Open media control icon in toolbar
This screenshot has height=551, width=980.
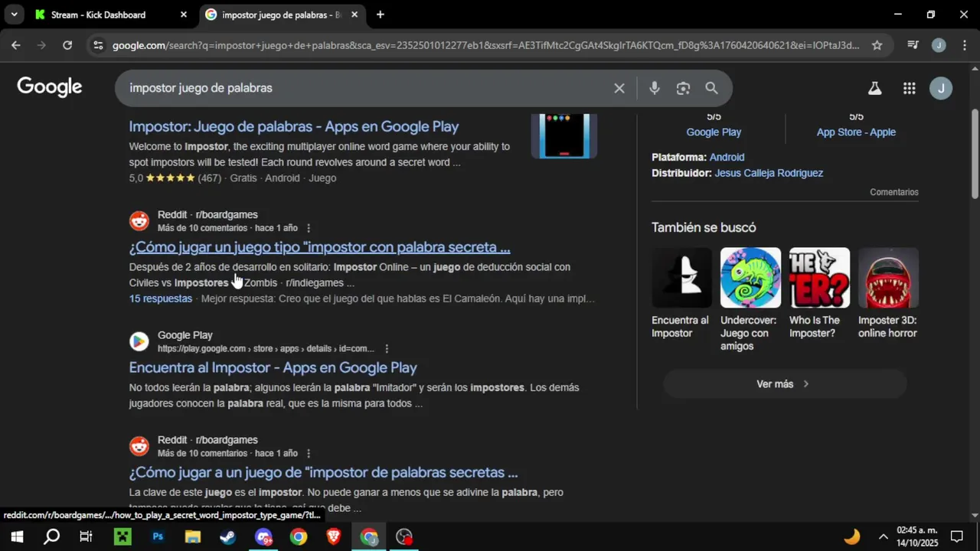[913, 45]
